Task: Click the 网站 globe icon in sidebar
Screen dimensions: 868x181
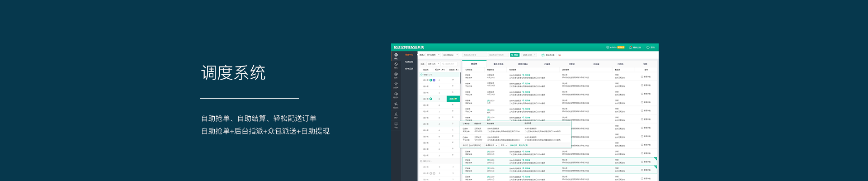Action: coord(396,65)
